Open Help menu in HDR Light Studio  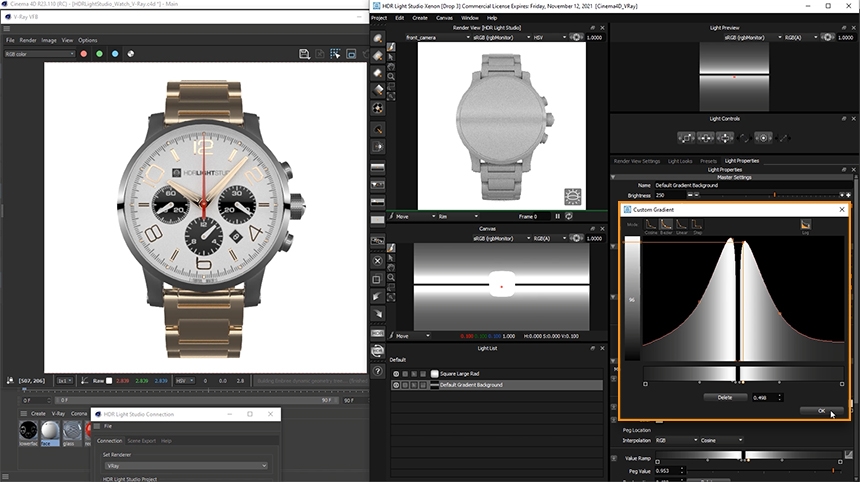[492, 18]
